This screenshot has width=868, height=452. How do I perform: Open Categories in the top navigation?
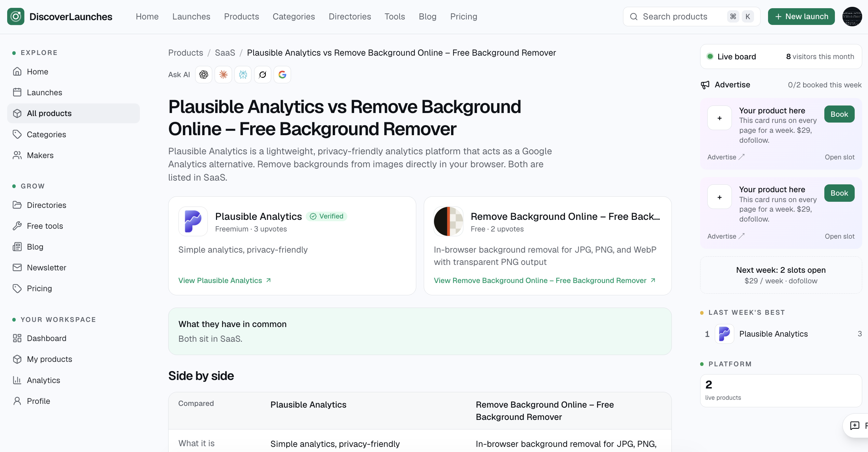coord(294,16)
